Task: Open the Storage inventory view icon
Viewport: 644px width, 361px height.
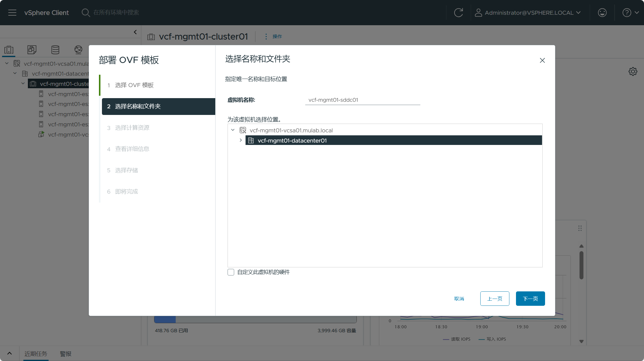Action: pos(55,50)
